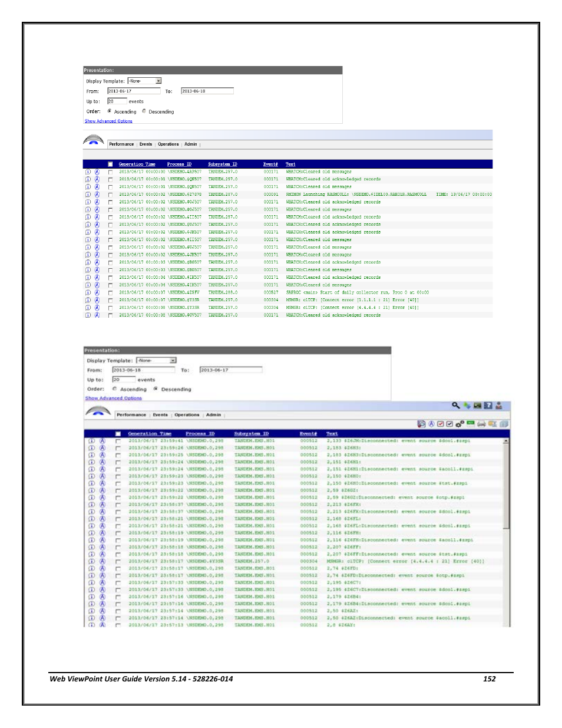Click the last blue book icon in event toolbar
The image size is (562, 728).
coord(504,424)
